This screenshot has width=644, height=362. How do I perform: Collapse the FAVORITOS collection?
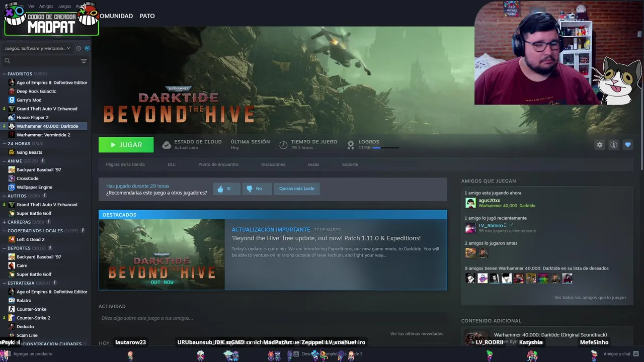[5, 74]
